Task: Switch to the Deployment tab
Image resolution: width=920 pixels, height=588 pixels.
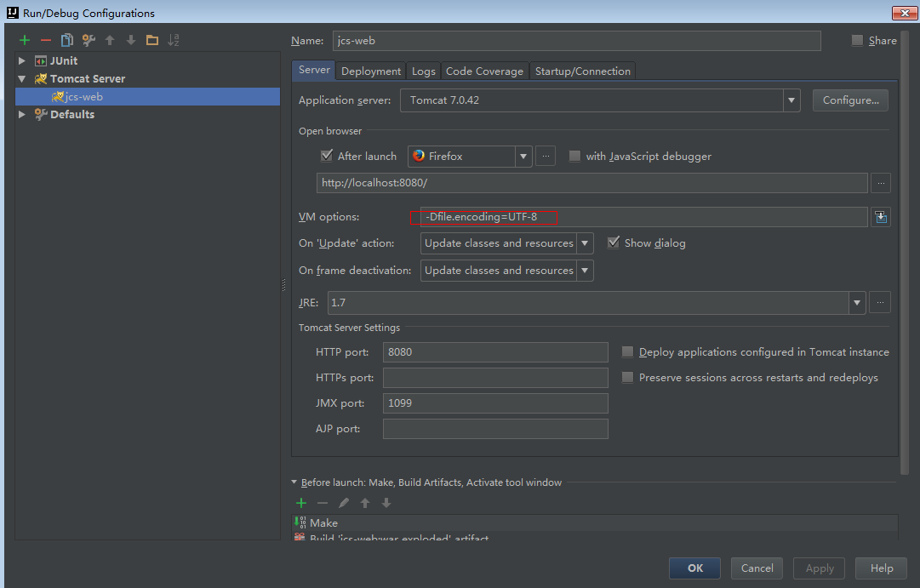Action: (x=371, y=71)
